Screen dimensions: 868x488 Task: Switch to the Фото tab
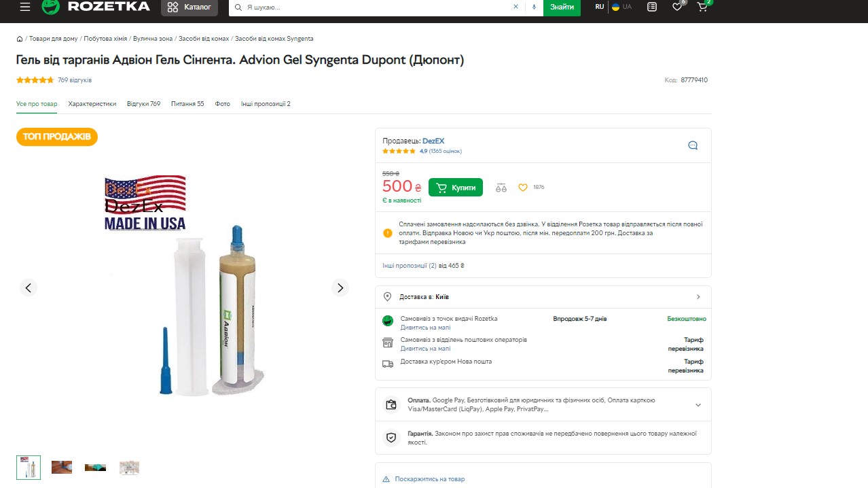pos(223,104)
